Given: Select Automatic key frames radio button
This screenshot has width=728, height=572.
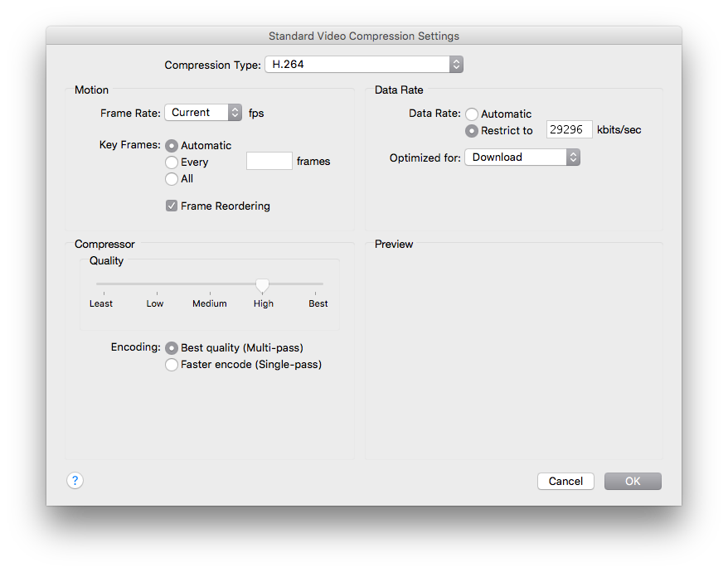Looking at the screenshot, I should click(x=172, y=146).
